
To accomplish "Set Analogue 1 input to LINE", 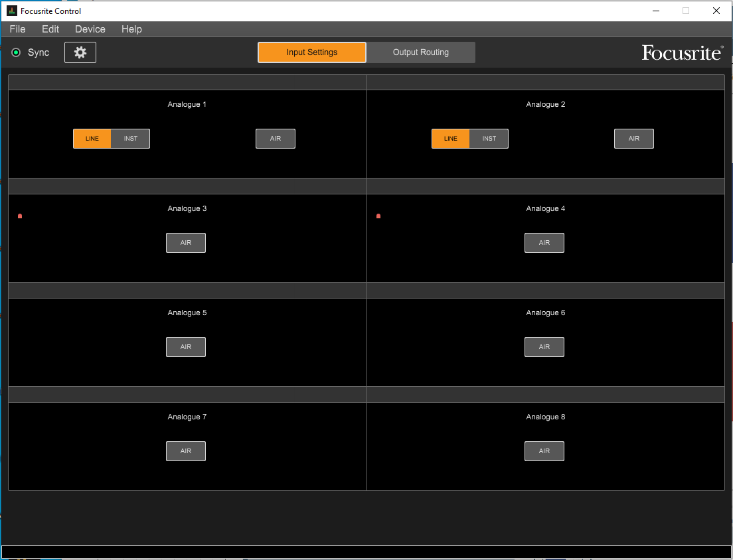I will (x=92, y=139).
